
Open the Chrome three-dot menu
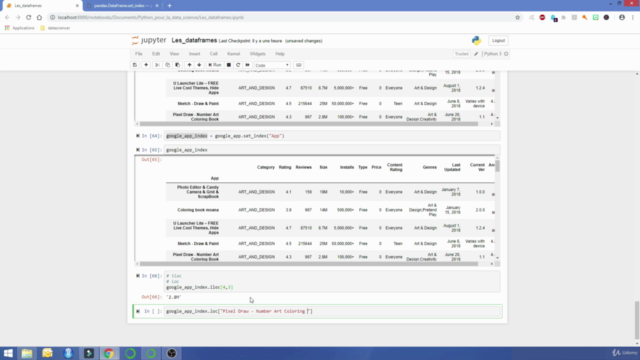[x=633, y=18]
